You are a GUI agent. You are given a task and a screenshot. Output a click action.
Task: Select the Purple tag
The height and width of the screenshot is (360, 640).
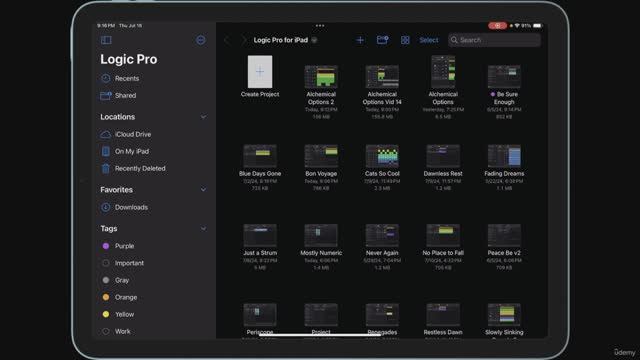118,246
